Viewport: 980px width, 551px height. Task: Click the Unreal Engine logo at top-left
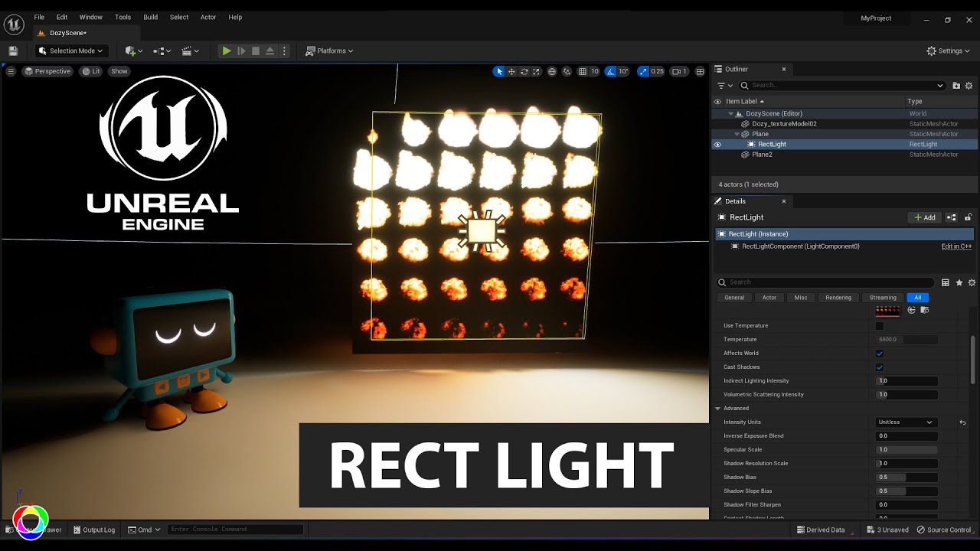tap(14, 24)
